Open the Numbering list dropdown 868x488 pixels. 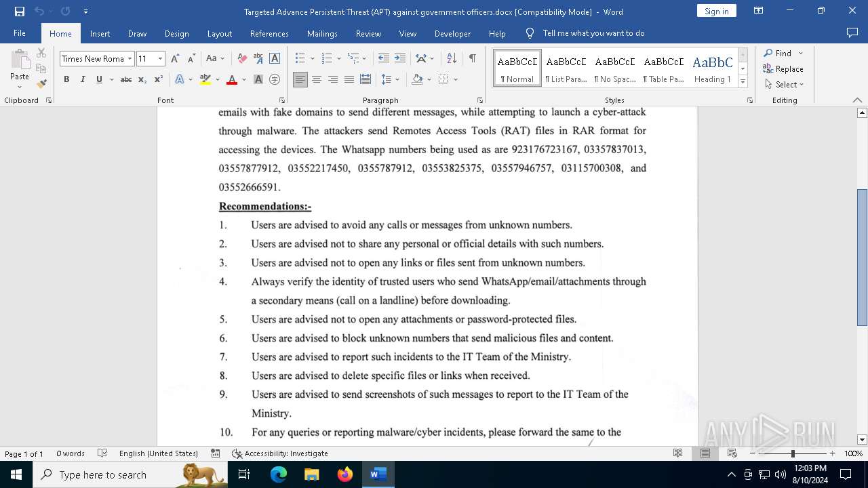coord(339,59)
